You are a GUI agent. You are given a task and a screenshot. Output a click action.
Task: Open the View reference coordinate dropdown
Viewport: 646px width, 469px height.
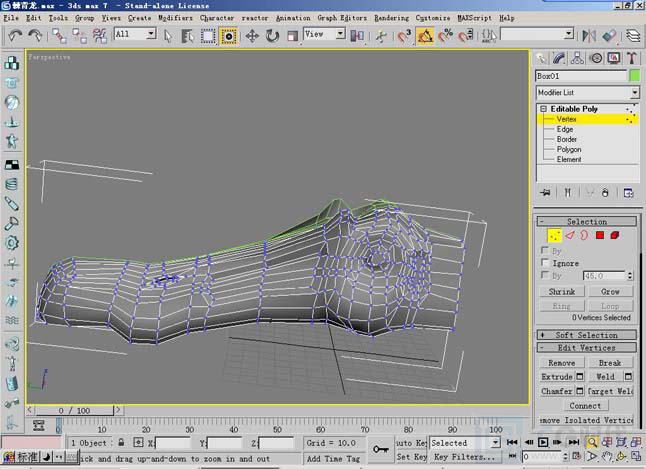tap(340, 33)
